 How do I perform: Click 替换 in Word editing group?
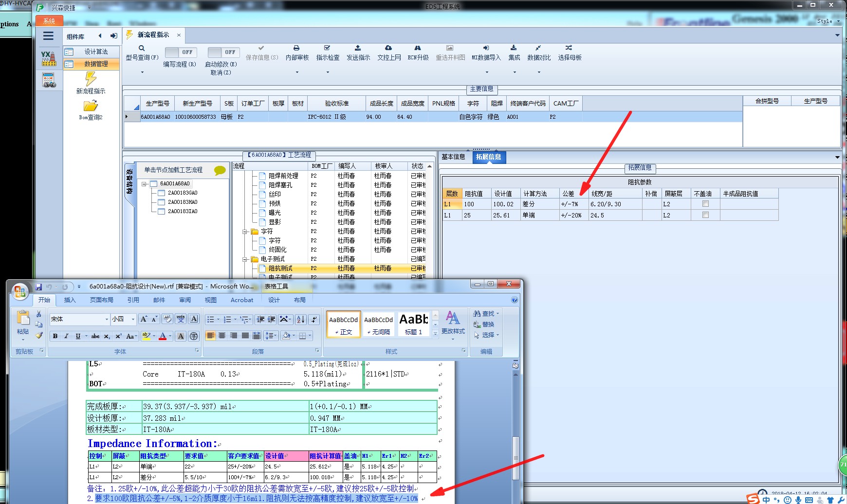(484, 324)
